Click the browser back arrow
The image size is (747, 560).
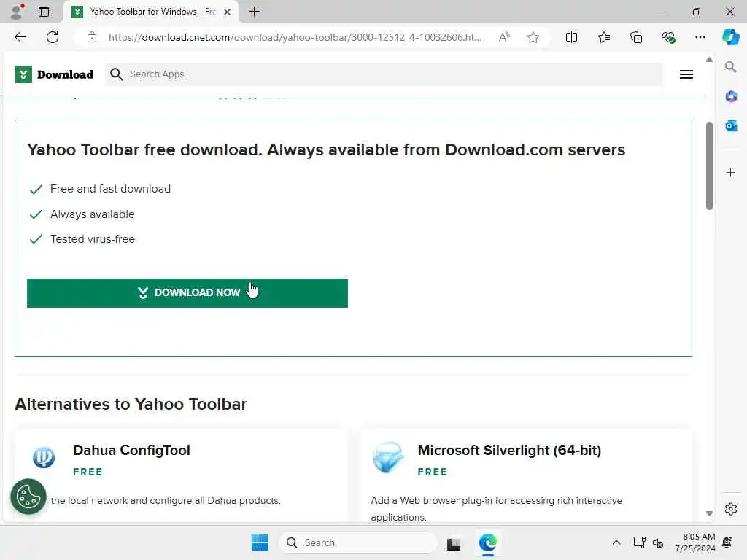(x=20, y=37)
